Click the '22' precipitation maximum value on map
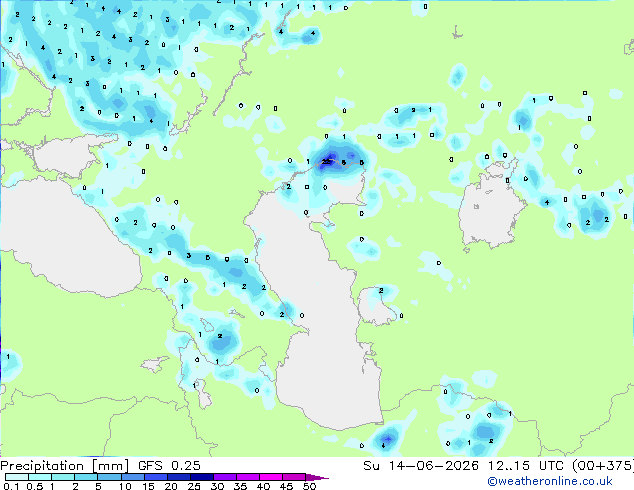 click(326, 162)
